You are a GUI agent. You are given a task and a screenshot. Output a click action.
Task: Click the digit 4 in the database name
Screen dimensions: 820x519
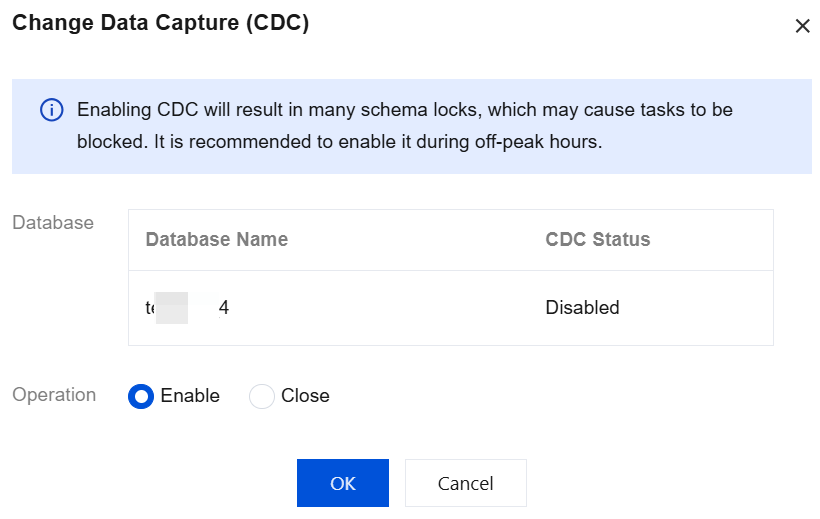coord(224,308)
